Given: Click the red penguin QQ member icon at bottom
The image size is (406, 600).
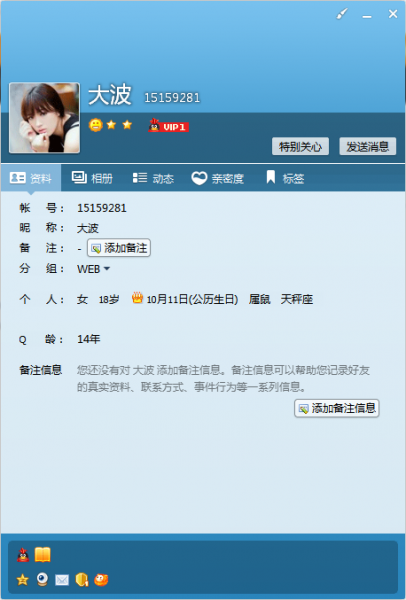Looking at the screenshot, I should coord(23,554).
